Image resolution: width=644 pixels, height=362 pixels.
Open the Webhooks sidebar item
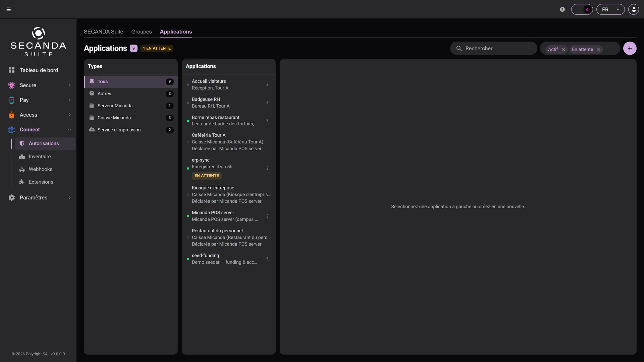point(45,169)
